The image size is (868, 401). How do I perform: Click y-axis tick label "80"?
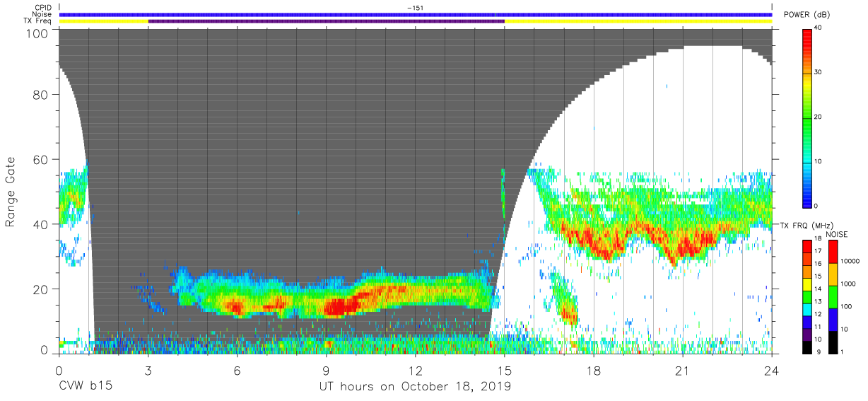tap(40, 95)
